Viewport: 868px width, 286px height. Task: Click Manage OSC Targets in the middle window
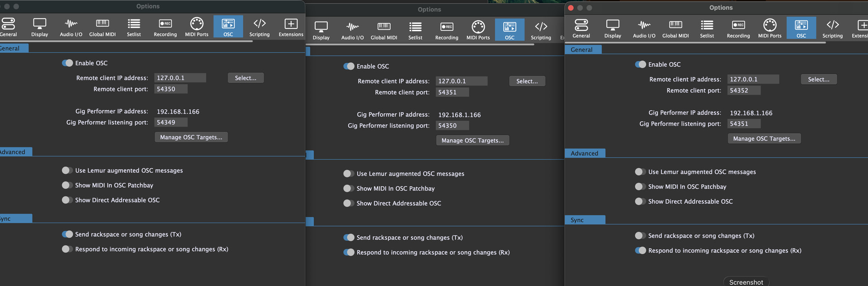pos(472,141)
